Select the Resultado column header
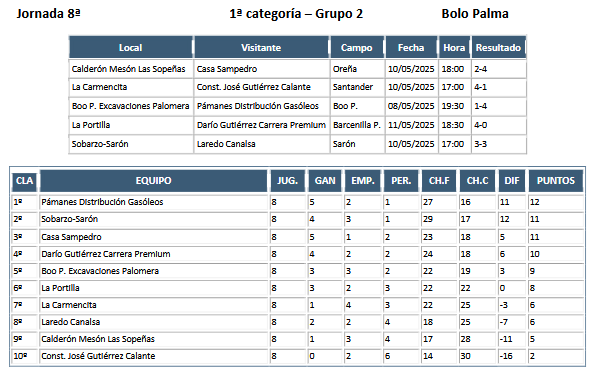This screenshot has width=594, height=374. (x=498, y=47)
